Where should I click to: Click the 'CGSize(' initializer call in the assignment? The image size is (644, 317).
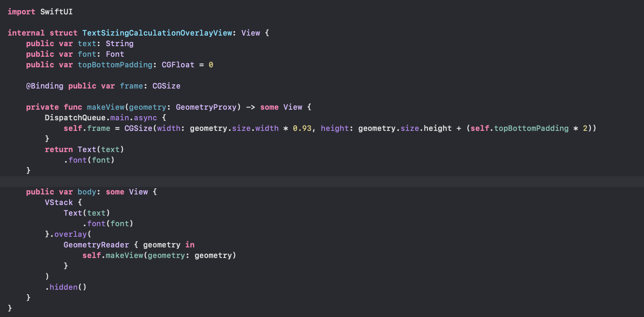[x=140, y=128]
